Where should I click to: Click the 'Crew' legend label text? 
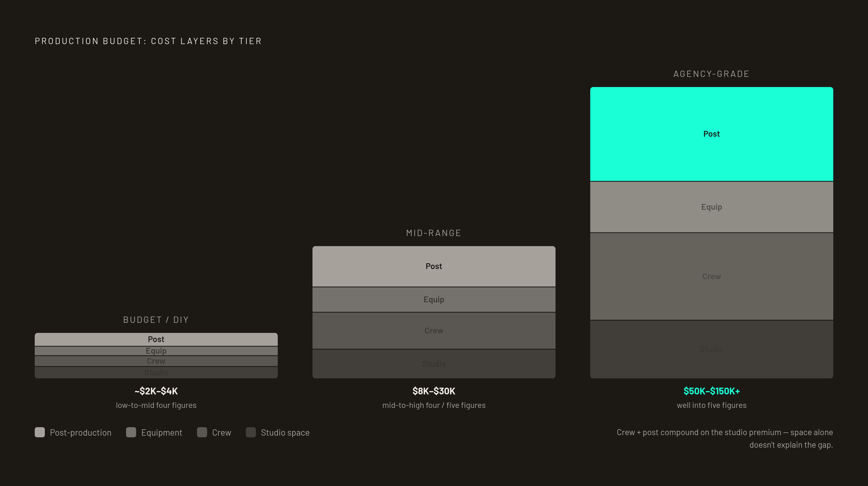222,433
